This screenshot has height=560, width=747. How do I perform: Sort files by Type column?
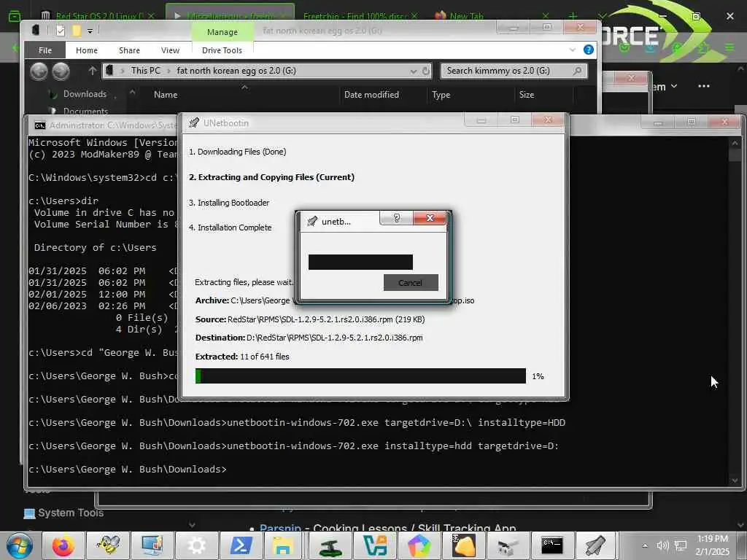pos(441,95)
